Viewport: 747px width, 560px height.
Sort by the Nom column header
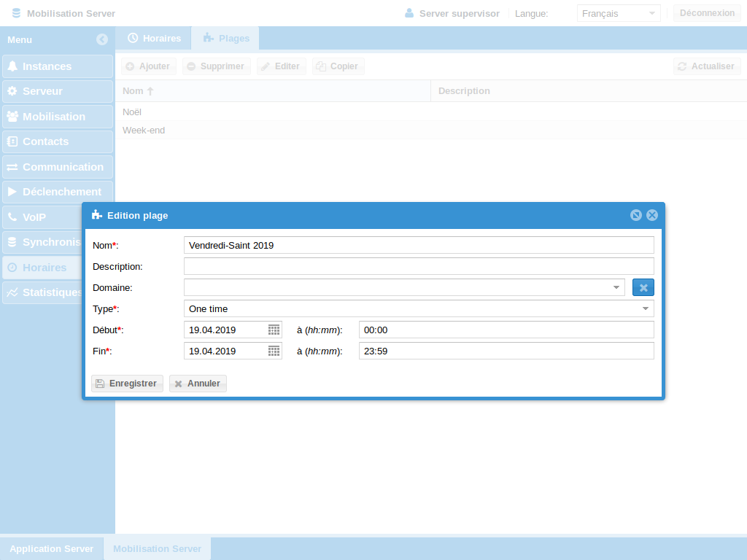pyautogui.click(x=273, y=91)
